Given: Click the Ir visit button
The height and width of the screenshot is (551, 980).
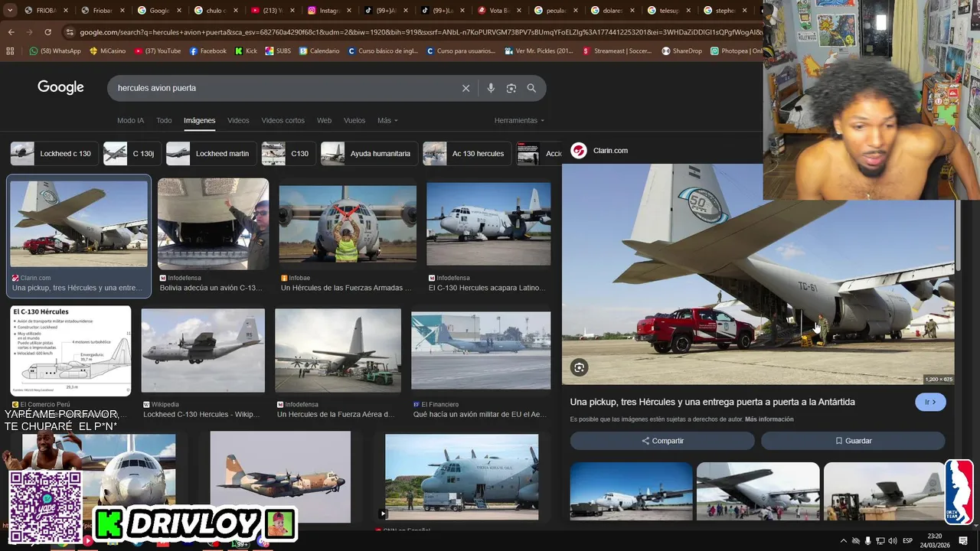Looking at the screenshot, I should (x=930, y=402).
